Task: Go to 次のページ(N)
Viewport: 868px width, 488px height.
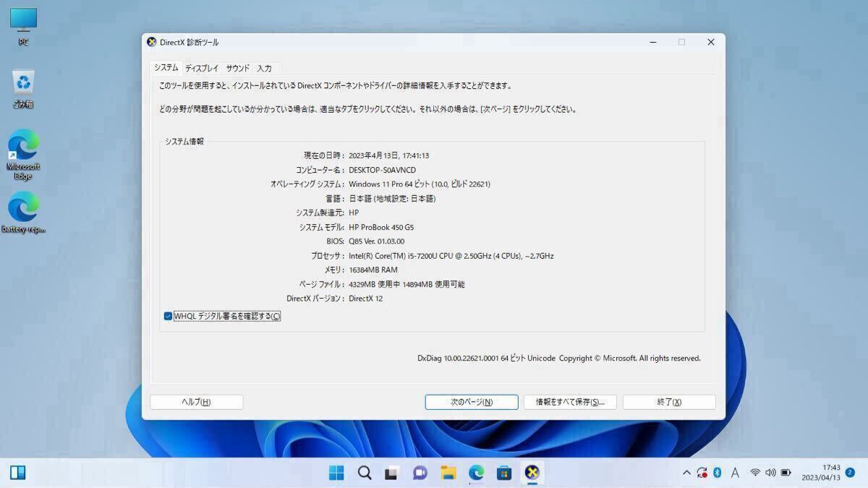Action: [472, 402]
